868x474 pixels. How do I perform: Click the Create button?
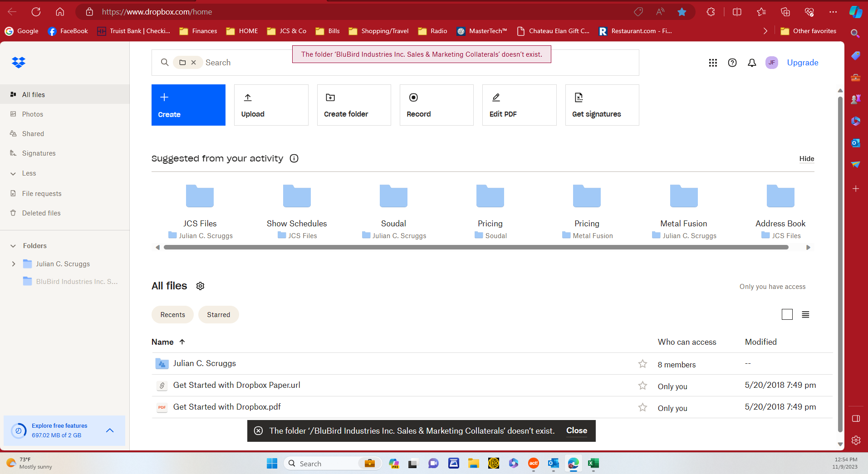click(188, 105)
